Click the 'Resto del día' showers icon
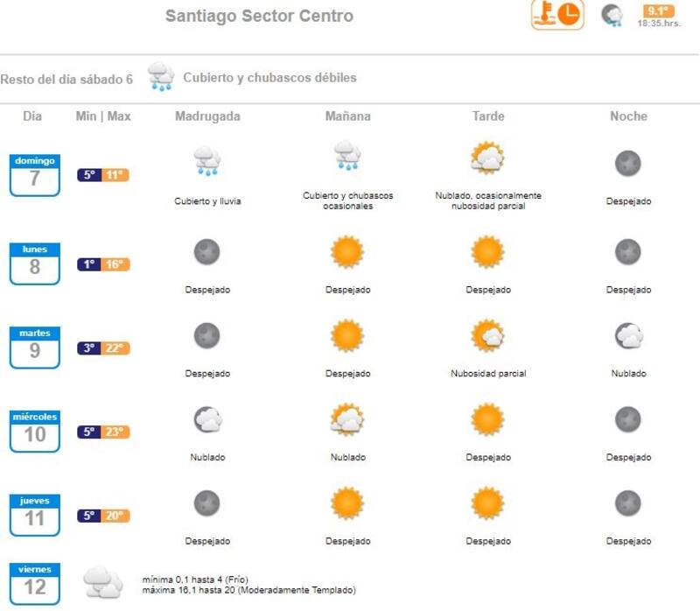This screenshot has width=700, height=611. [x=160, y=77]
